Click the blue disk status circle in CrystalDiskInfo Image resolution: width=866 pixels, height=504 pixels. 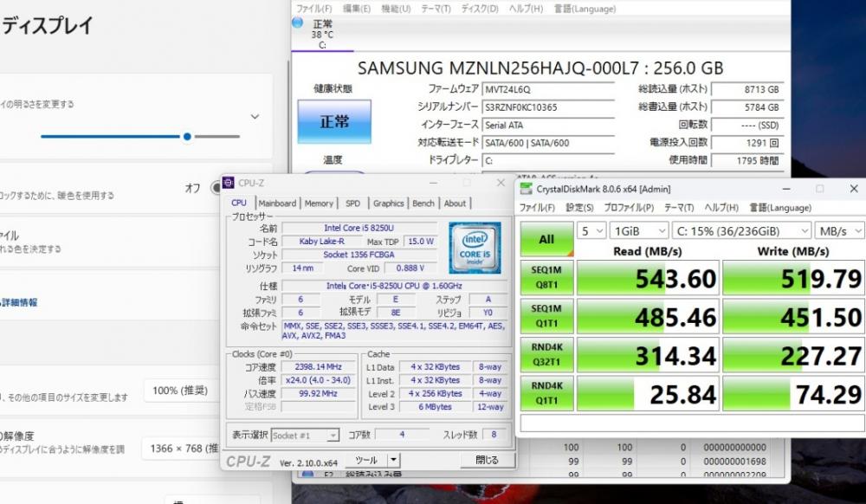coord(298,22)
